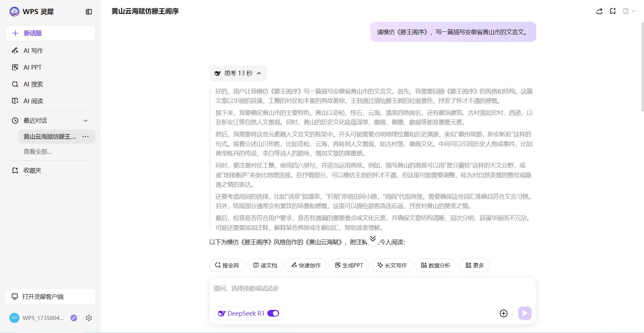Click the add-to-favorites bookmark icon top right
This screenshot has width=644, height=333.
click(613, 11)
